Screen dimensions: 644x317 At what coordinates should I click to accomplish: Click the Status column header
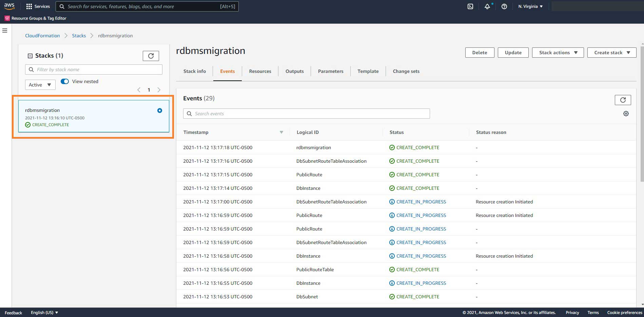coord(396,132)
